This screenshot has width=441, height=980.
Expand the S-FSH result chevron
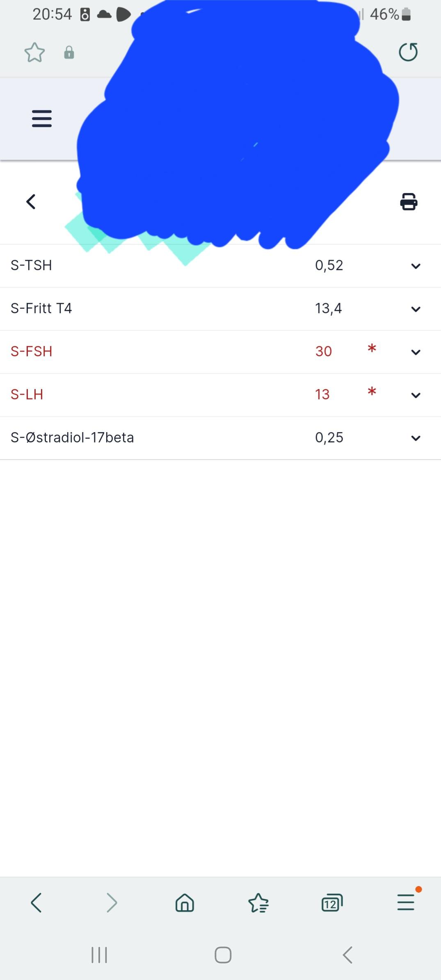click(416, 352)
